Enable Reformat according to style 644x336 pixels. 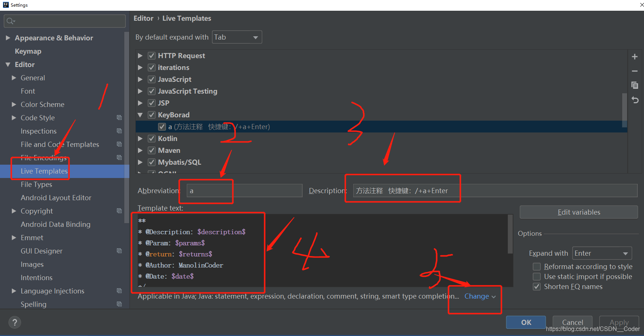[x=536, y=266]
